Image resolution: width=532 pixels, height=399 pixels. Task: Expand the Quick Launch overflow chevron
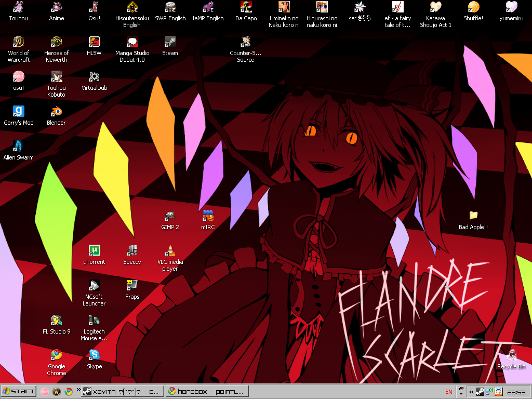point(78,390)
